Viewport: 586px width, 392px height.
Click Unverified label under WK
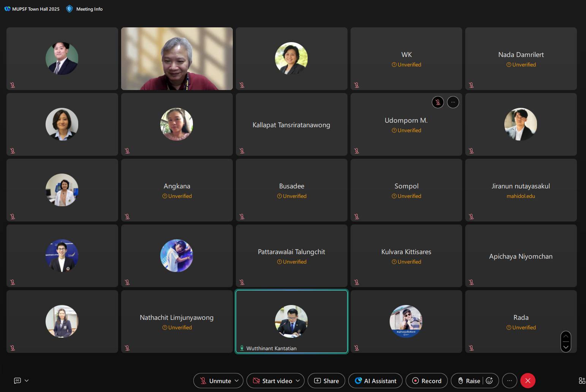coord(406,65)
